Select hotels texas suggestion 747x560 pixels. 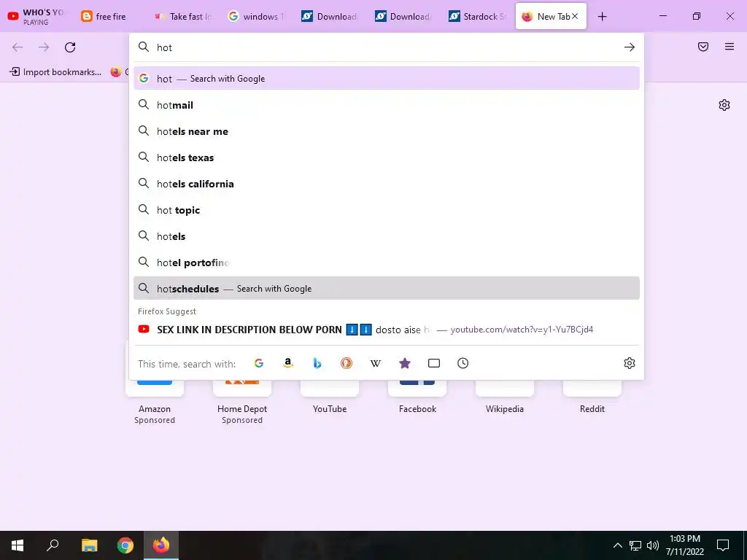tap(387, 157)
